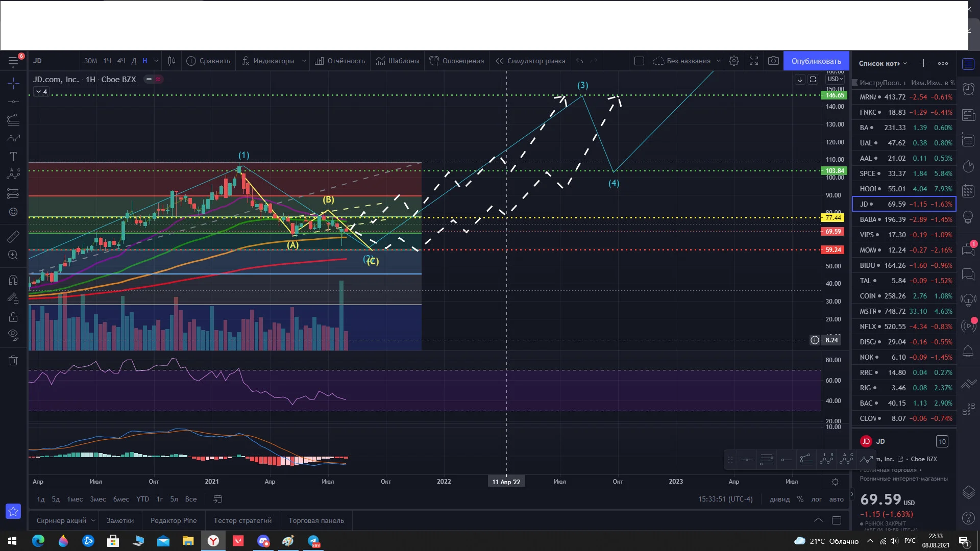Select the YTD date range

click(143, 499)
